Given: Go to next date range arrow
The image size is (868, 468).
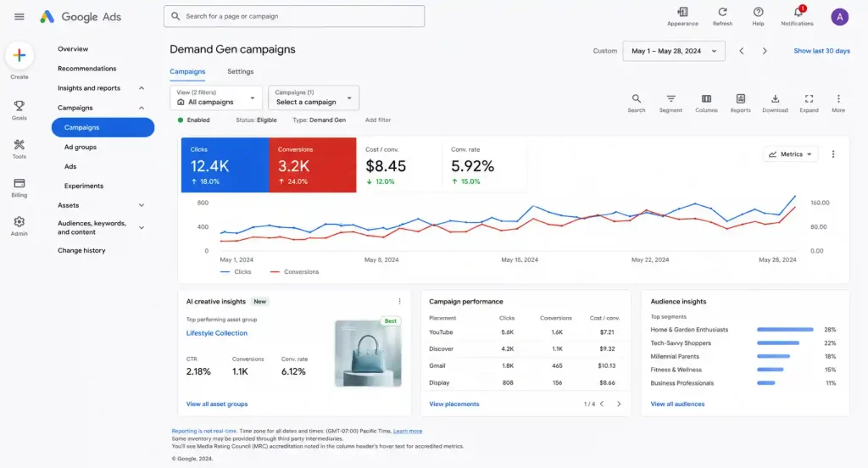Looking at the screenshot, I should pyautogui.click(x=765, y=51).
